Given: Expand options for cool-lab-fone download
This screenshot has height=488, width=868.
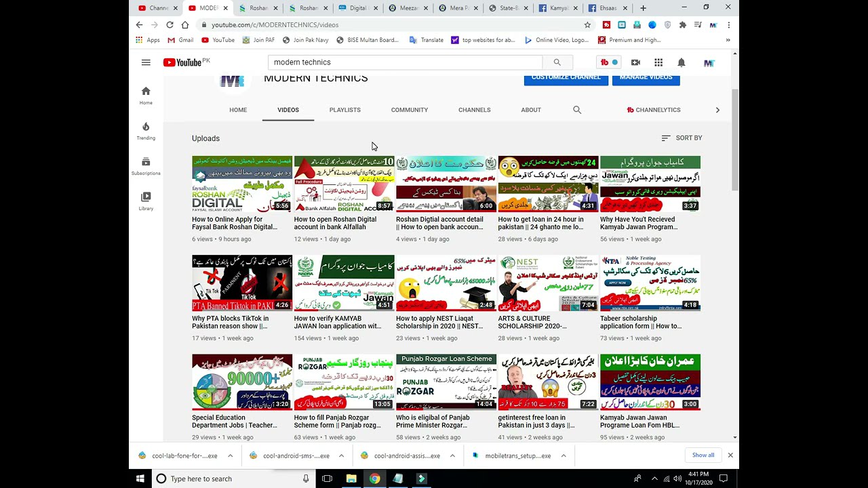Looking at the screenshot, I should [x=230, y=455].
